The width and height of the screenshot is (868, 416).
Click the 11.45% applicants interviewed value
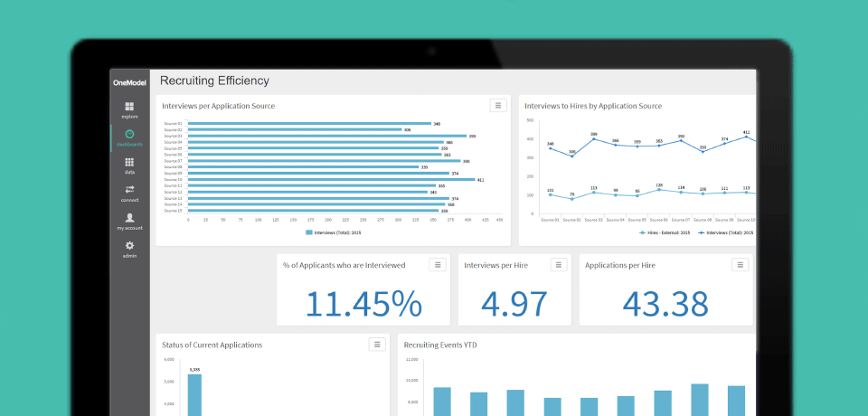pos(363,304)
